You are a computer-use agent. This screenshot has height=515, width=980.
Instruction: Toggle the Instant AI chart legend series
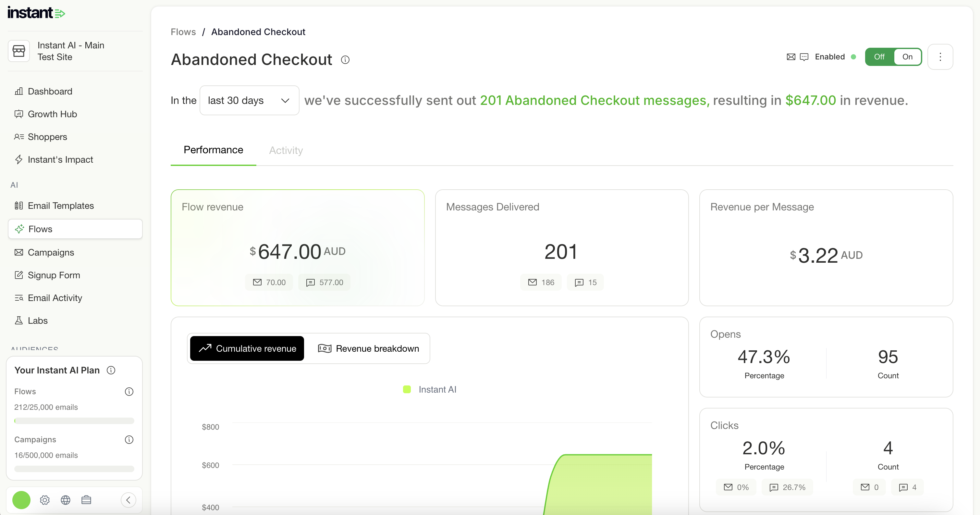(x=430, y=389)
